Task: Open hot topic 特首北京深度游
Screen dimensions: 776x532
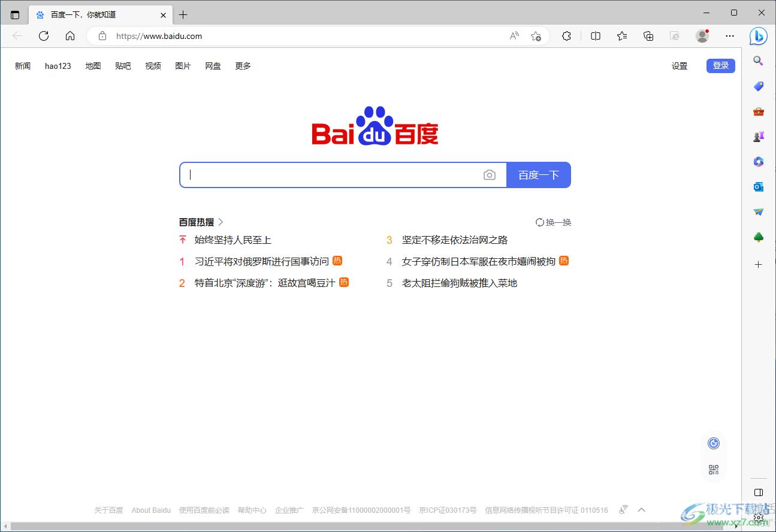Action: coord(265,283)
